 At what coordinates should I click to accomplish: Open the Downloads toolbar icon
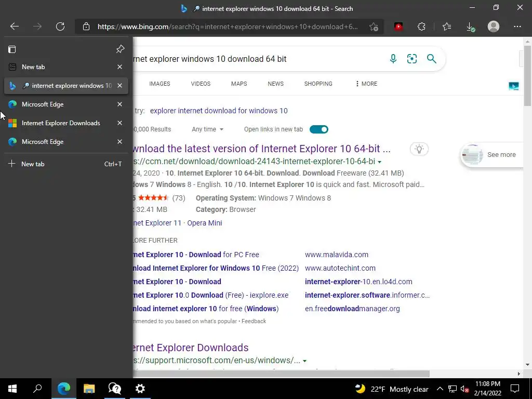click(x=470, y=27)
